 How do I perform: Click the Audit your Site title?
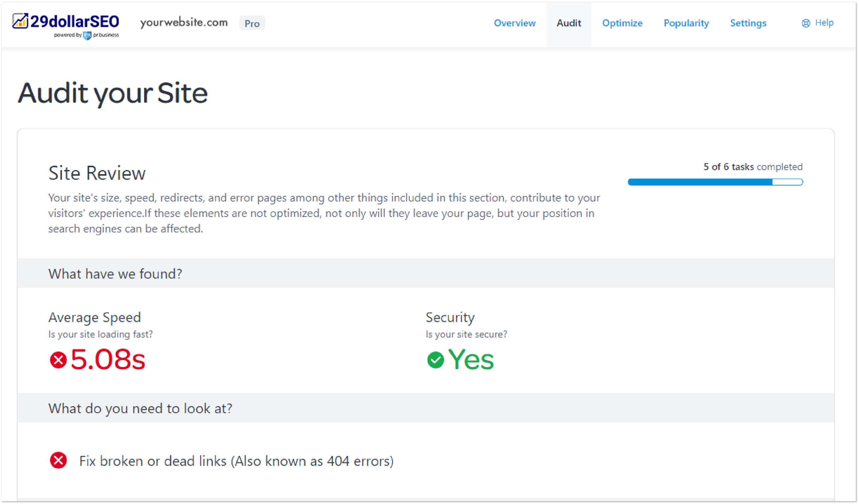pyautogui.click(x=113, y=93)
